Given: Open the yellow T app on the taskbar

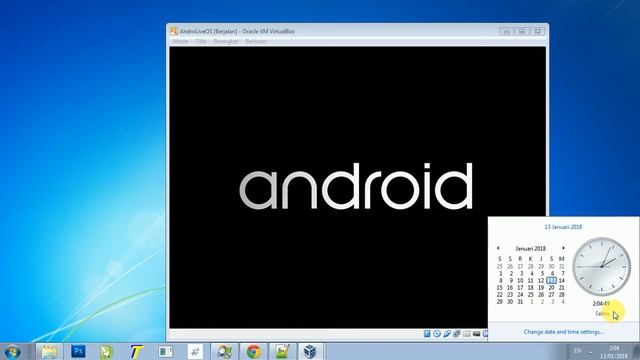Looking at the screenshot, I should pos(136,351).
